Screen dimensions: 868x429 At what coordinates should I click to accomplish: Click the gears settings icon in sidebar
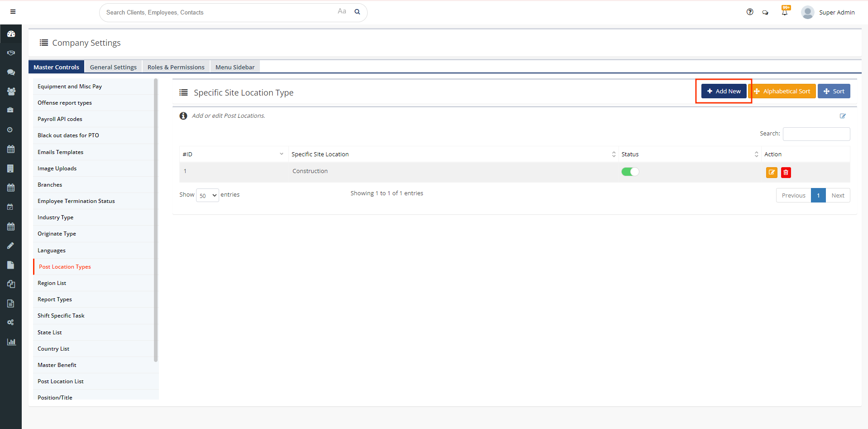pos(11,323)
